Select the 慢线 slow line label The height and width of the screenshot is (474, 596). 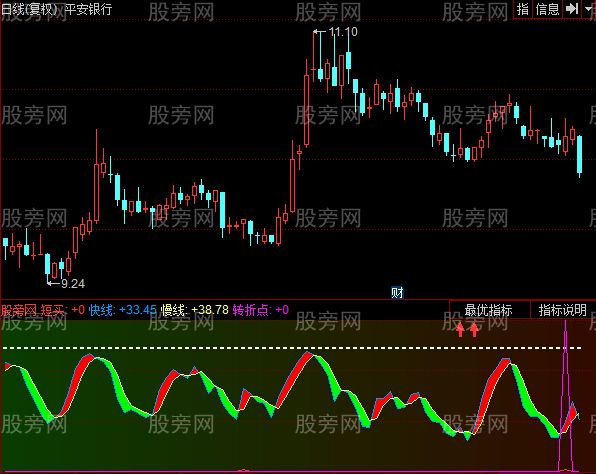[173, 310]
